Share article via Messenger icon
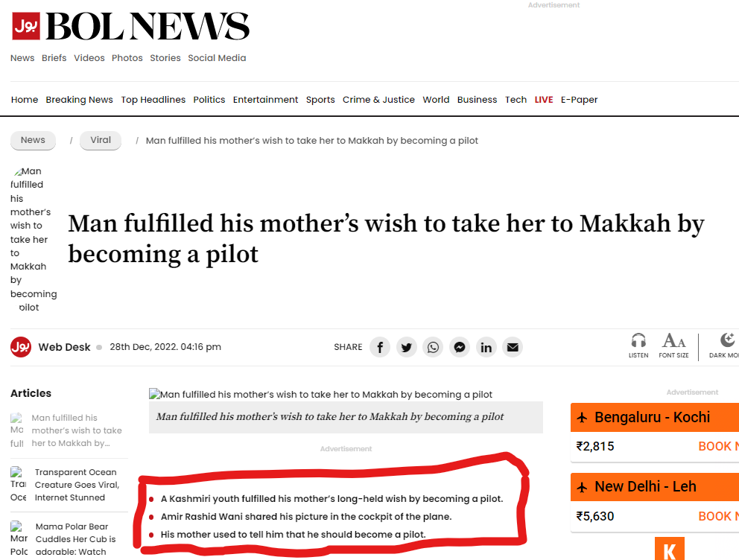The height and width of the screenshot is (560, 739). point(460,347)
